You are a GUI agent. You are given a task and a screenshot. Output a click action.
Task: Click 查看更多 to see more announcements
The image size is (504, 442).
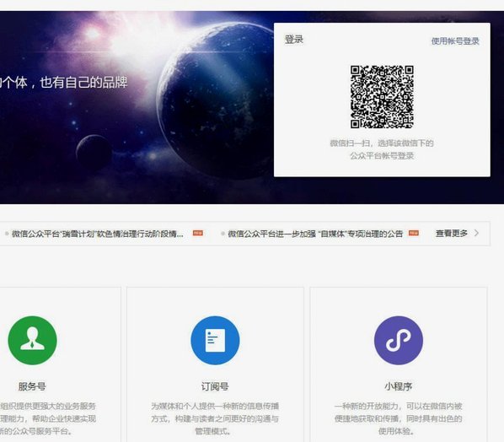(x=451, y=233)
